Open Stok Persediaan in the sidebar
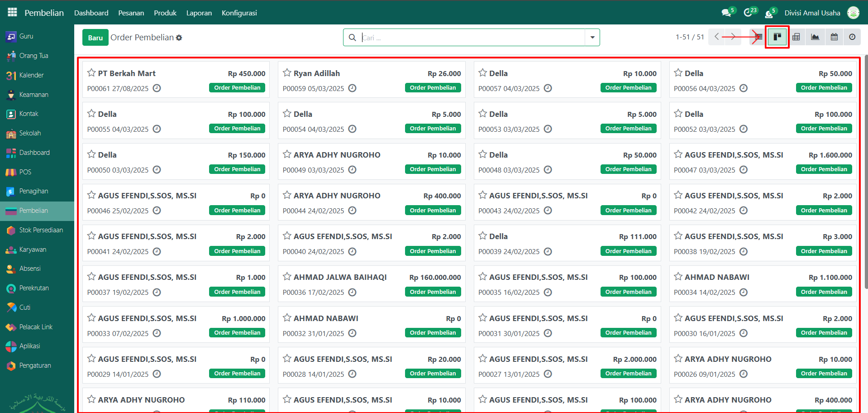The height and width of the screenshot is (413, 868). click(x=41, y=230)
